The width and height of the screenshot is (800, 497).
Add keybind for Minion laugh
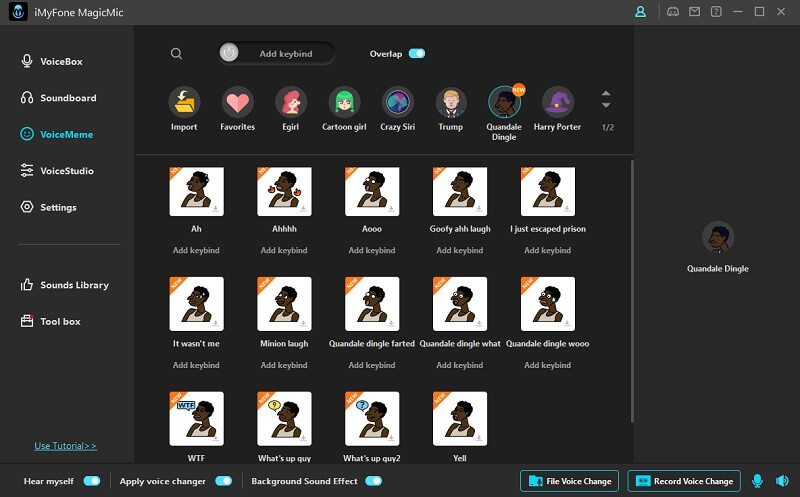point(284,365)
